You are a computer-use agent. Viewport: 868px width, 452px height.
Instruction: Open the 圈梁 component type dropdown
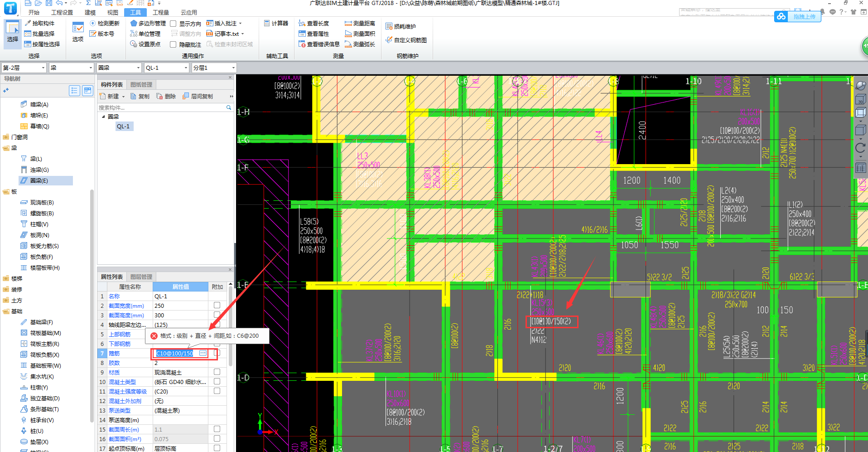click(x=119, y=68)
